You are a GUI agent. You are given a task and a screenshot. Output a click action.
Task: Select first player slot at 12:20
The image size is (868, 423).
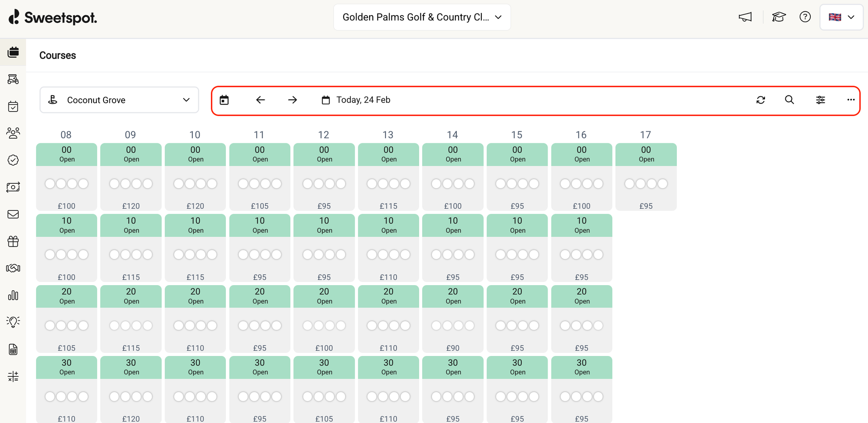(308, 325)
